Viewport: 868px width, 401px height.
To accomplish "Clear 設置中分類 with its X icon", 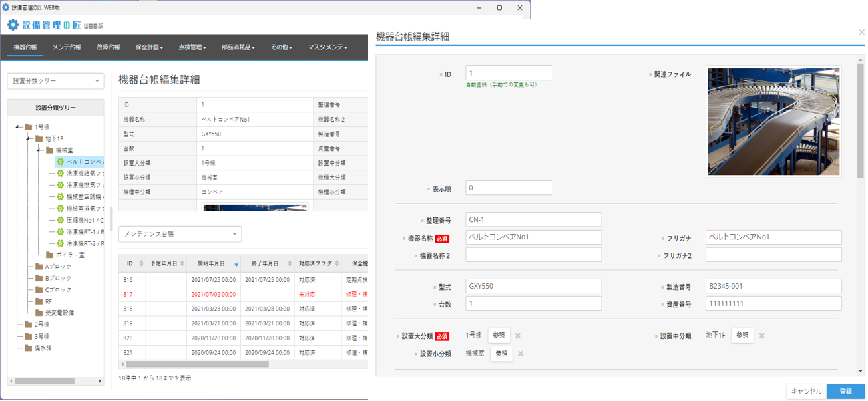I will pos(761,336).
